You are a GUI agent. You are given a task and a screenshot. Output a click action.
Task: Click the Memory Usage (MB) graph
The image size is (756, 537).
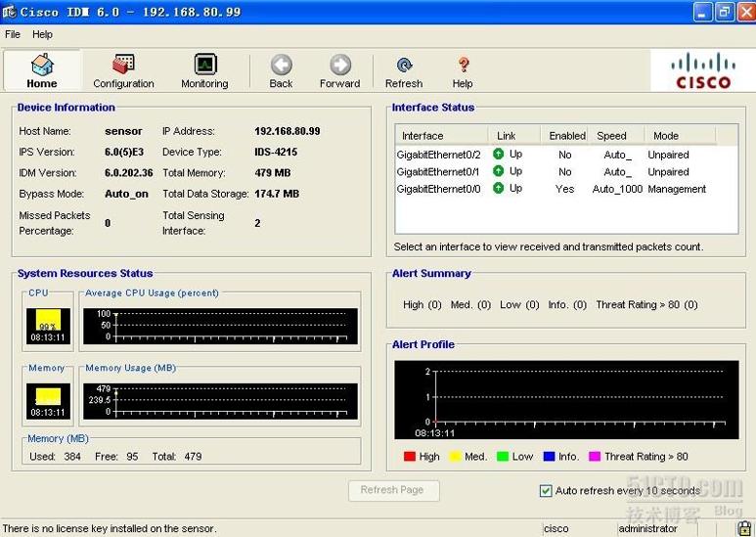pyautogui.click(x=221, y=401)
